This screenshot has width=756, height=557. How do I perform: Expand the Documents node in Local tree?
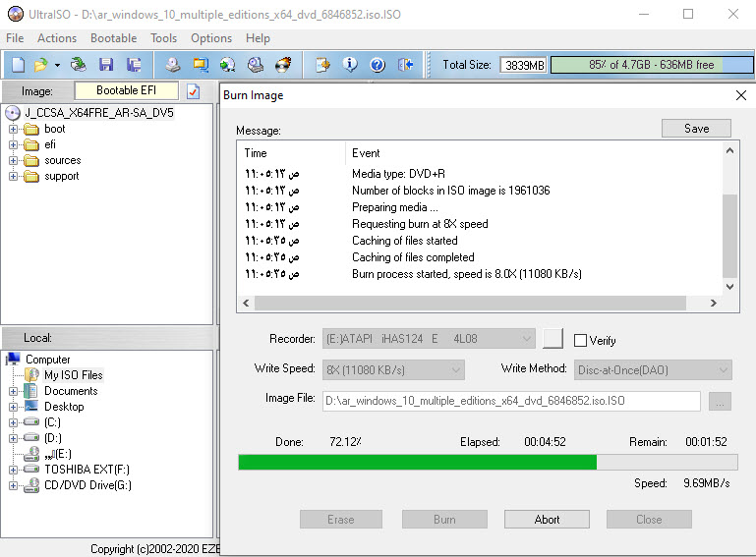tap(13, 391)
